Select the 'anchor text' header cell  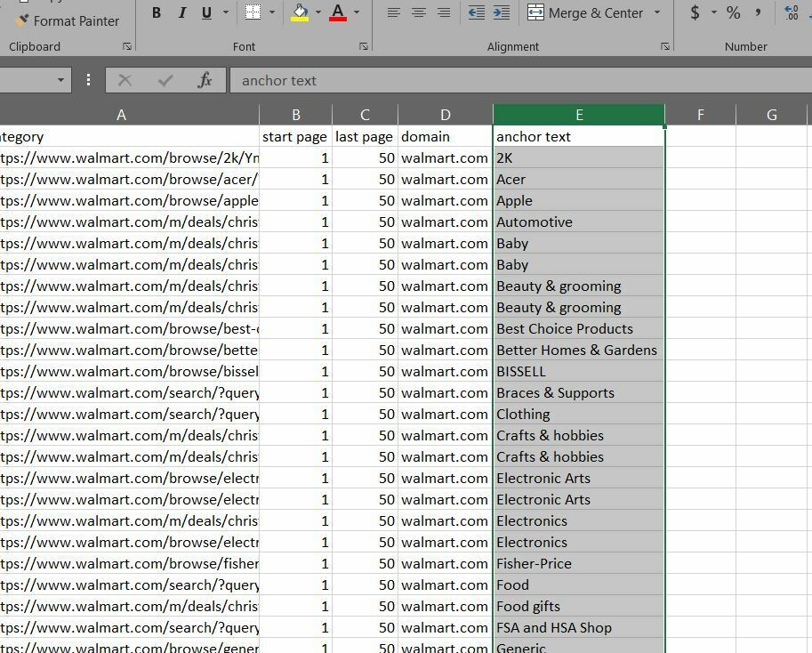579,137
